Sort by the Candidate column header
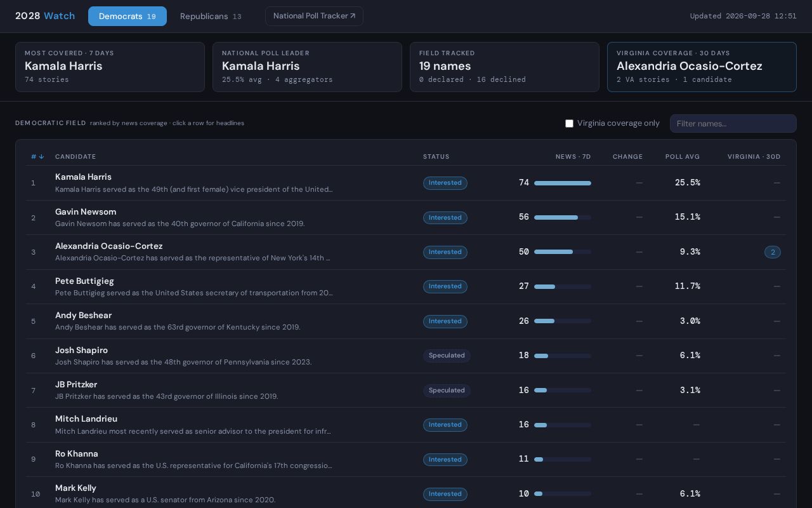The width and height of the screenshot is (812, 508). [x=75, y=157]
